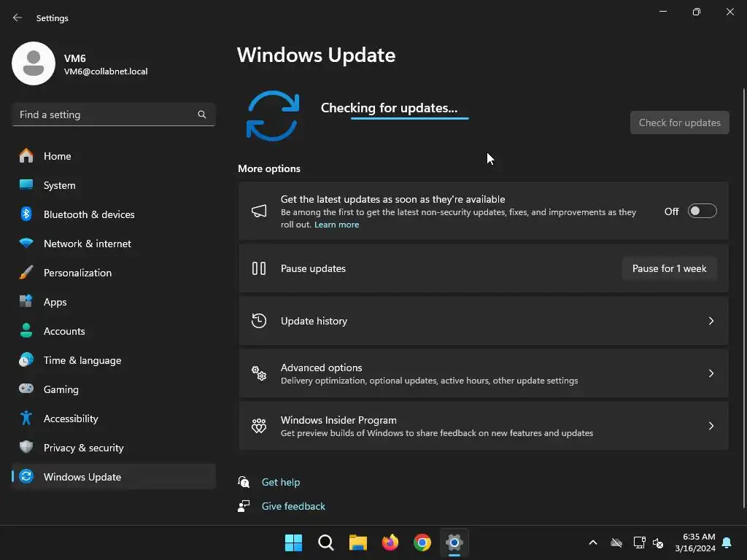Expand Windows Insider Program chevron

(711, 426)
